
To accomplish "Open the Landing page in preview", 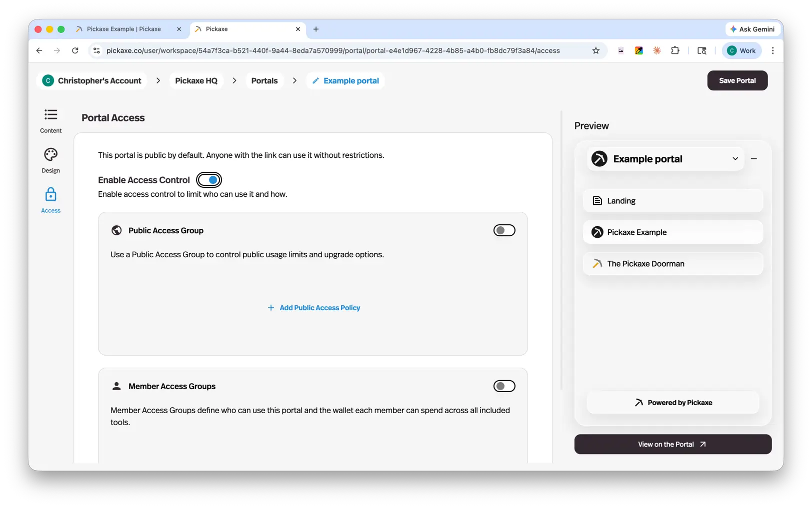I will click(672, 201).
